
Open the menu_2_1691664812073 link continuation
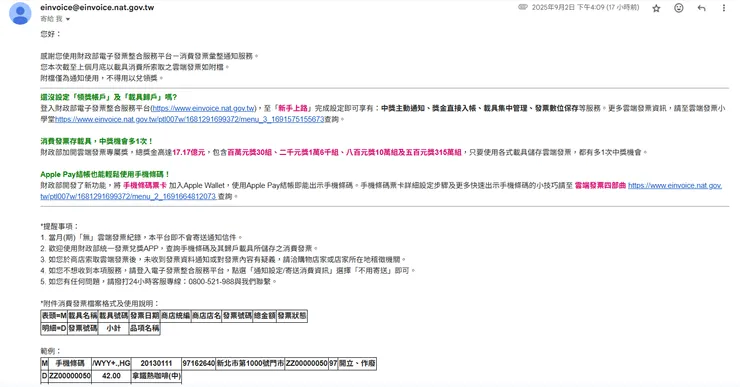[128, 196]
